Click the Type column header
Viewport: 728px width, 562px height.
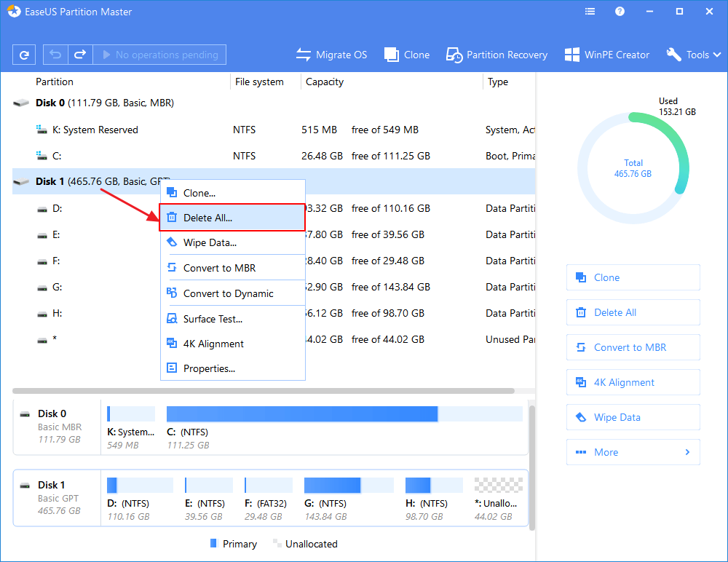point(498,82)
